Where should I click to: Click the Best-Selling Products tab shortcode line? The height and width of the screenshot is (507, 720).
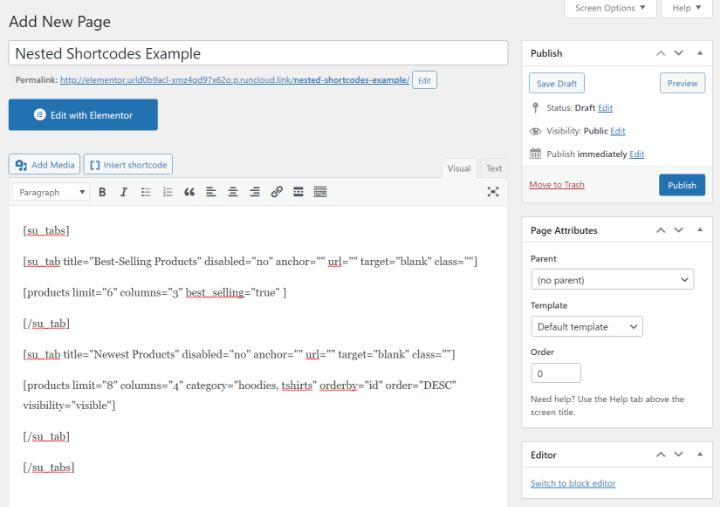(x=250, y=261)
